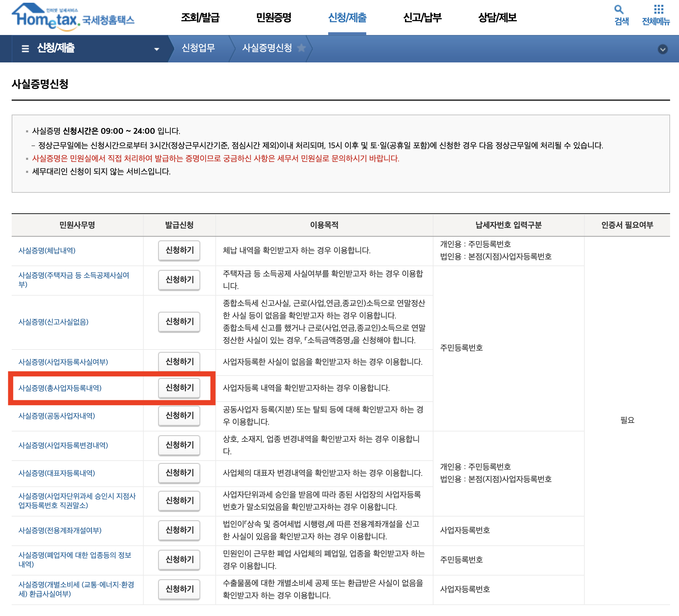This screenshot has height=616, width=679.
Task: Open the search magnifier icon
Action: (x=619, y=10)
